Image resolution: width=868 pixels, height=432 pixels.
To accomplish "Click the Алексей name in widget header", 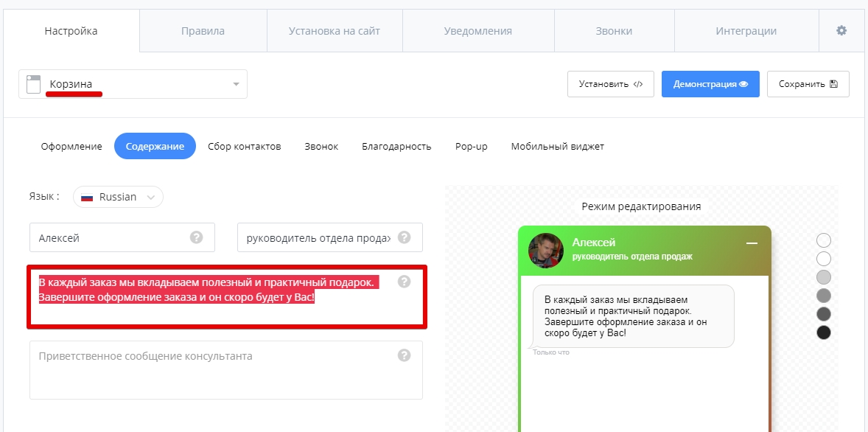I will click(593, 243).
